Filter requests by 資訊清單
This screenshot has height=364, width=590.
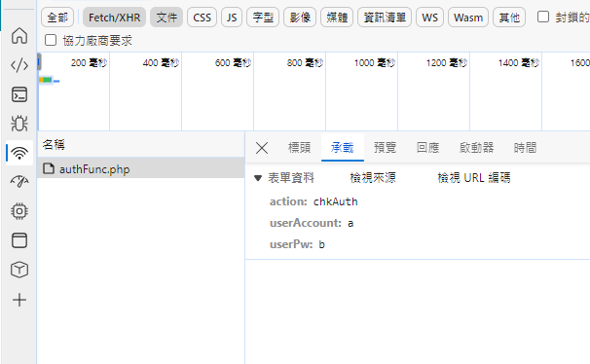[385, 18]
